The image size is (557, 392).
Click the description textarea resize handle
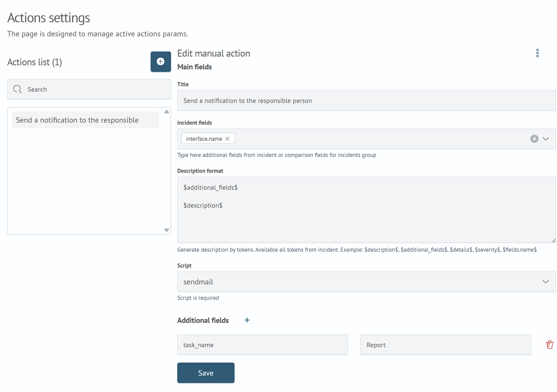click(553, 240)
